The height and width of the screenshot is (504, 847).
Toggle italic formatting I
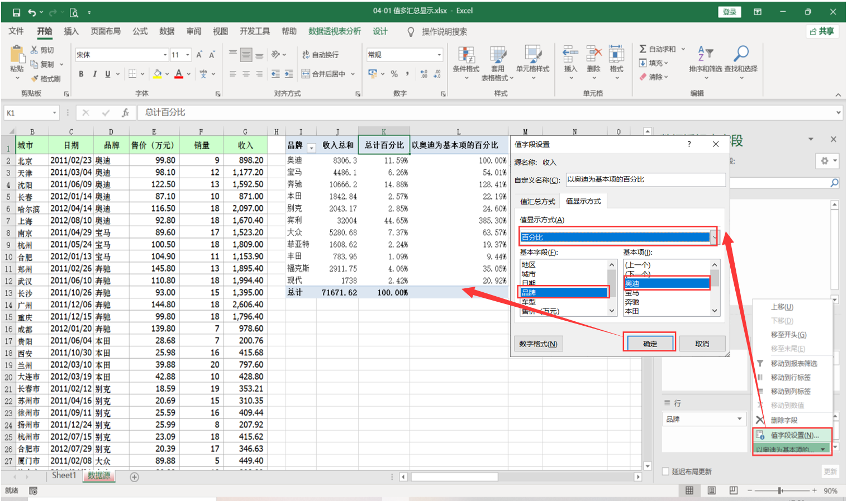[x=94, y=74]
